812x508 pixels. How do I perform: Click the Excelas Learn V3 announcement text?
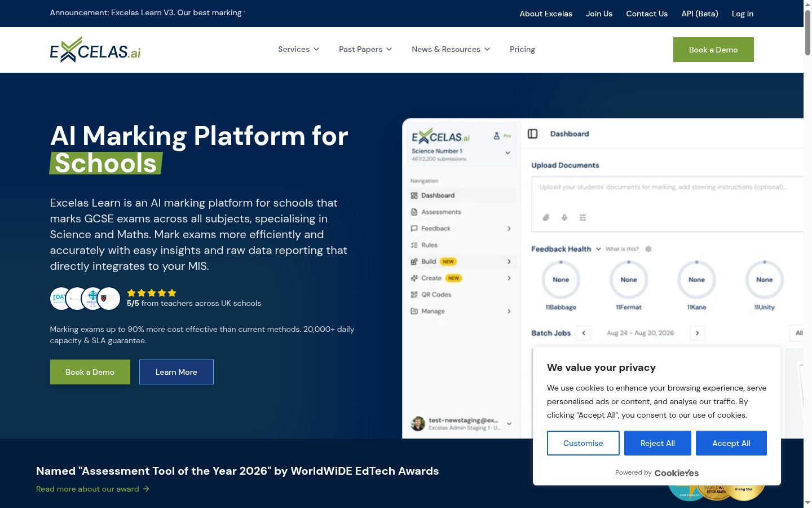click(147, 12)
